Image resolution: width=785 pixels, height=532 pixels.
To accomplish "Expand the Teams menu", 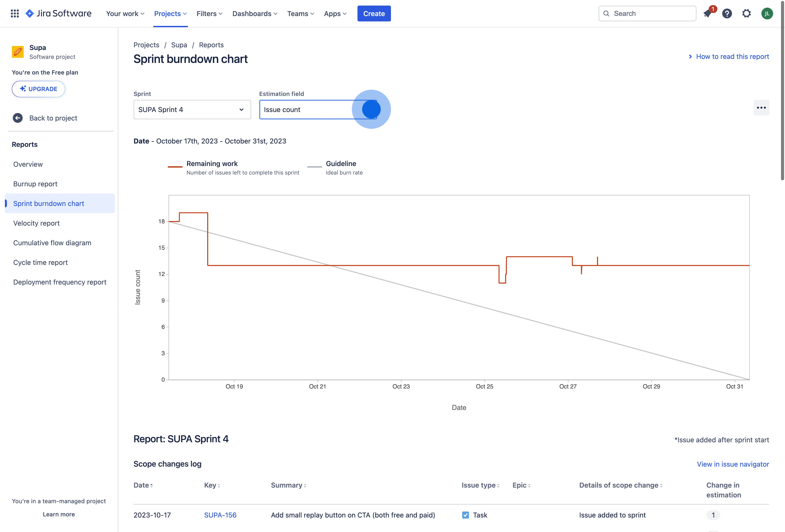I will click(301, 14).
